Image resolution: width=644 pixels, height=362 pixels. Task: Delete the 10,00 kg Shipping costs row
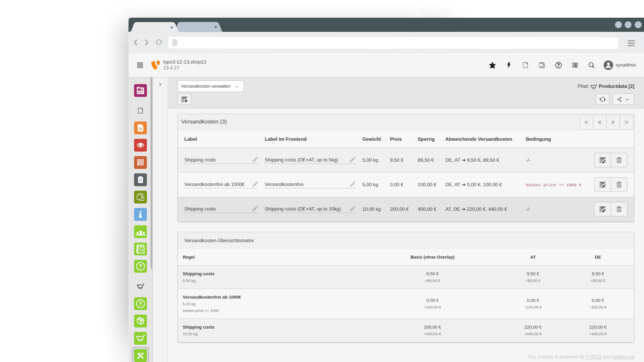coord(619,209)
